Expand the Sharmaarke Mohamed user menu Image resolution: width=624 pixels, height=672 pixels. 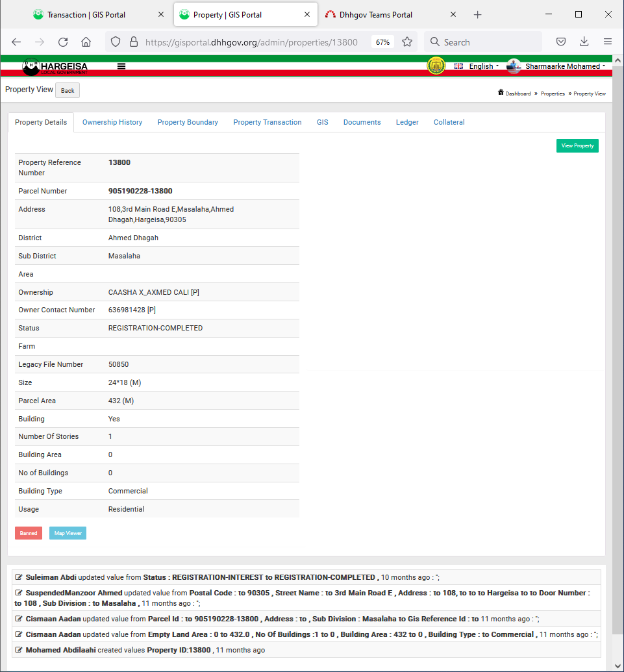point(566,66)
